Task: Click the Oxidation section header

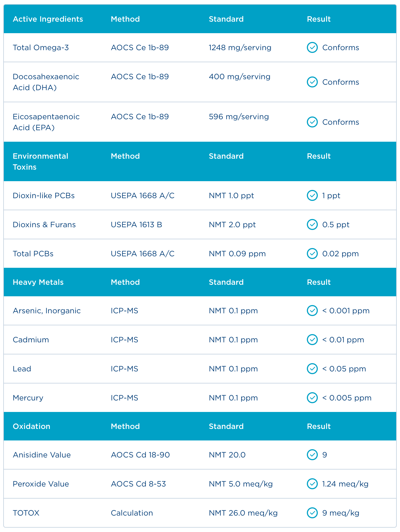Action: (x=32, y=426)
